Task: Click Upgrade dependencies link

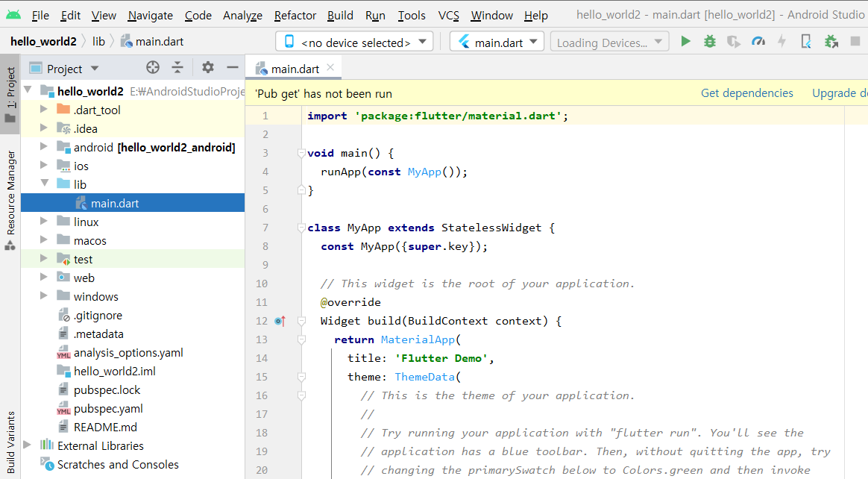Action: (x=840, y=93)
